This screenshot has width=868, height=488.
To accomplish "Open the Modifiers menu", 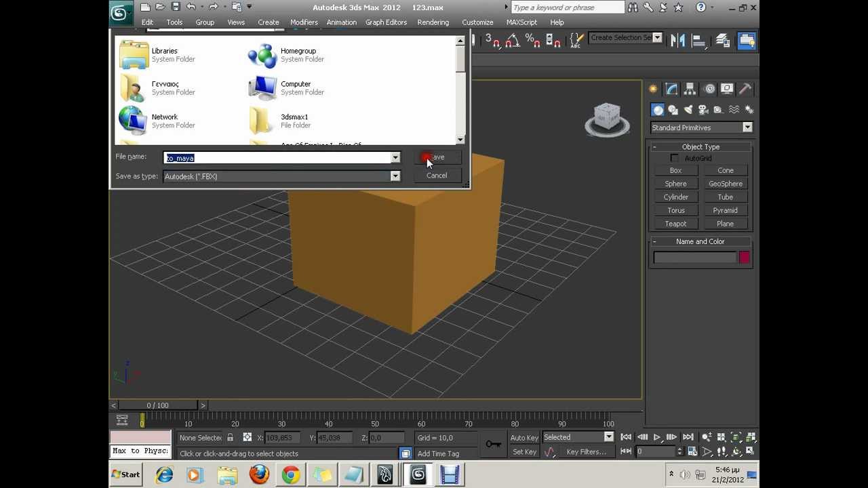I will click(x=304, y=22).
